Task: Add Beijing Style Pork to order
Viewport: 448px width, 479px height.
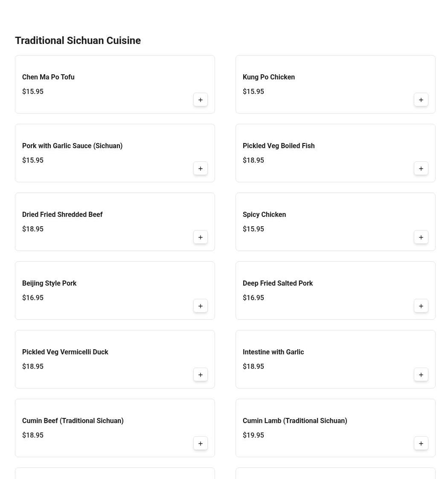Action: click(201, 306)
